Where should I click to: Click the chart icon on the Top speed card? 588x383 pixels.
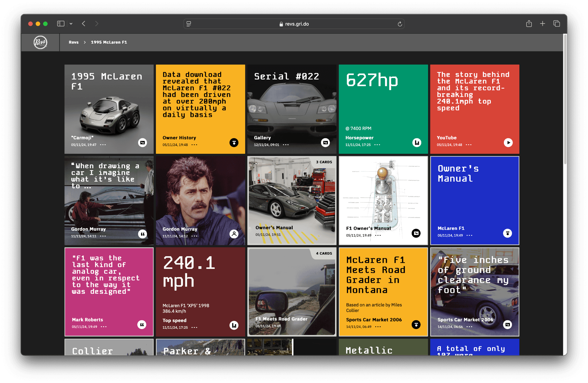tap(234, 325)
